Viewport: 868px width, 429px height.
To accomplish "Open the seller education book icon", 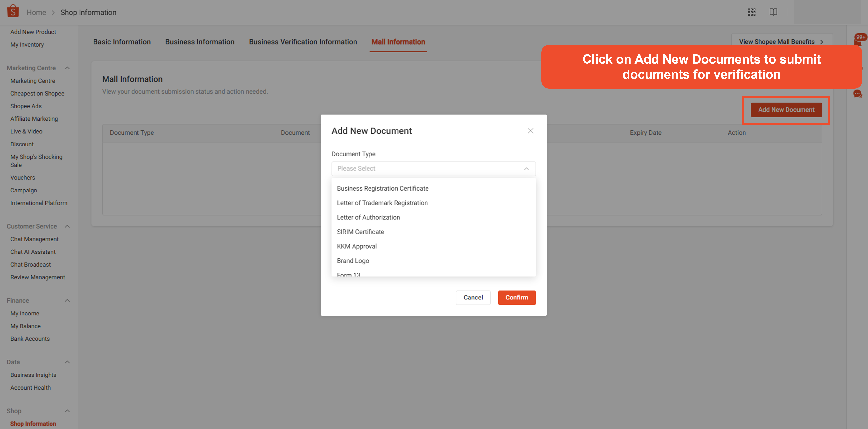I will [x=773, y=12].
